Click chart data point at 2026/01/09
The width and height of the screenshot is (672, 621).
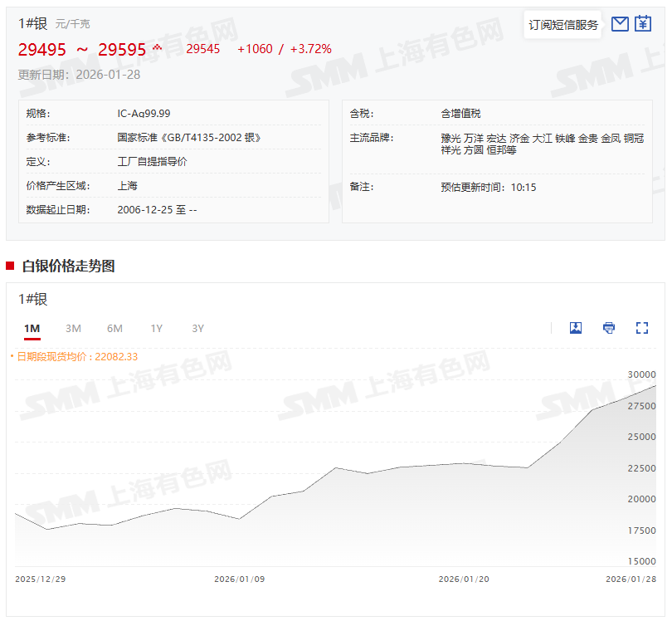pos(240,519)
